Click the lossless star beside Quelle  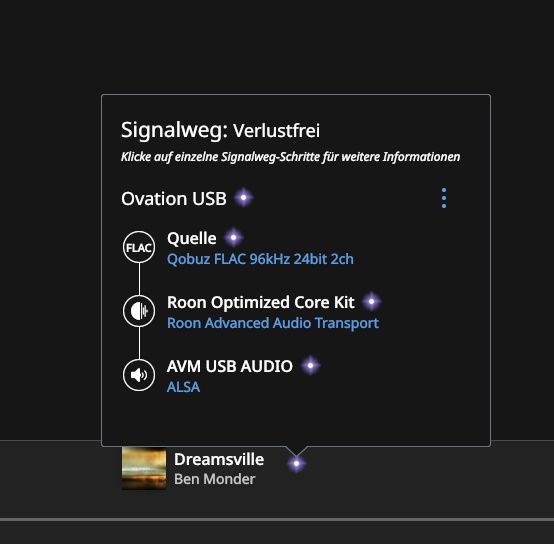(234, 237)
